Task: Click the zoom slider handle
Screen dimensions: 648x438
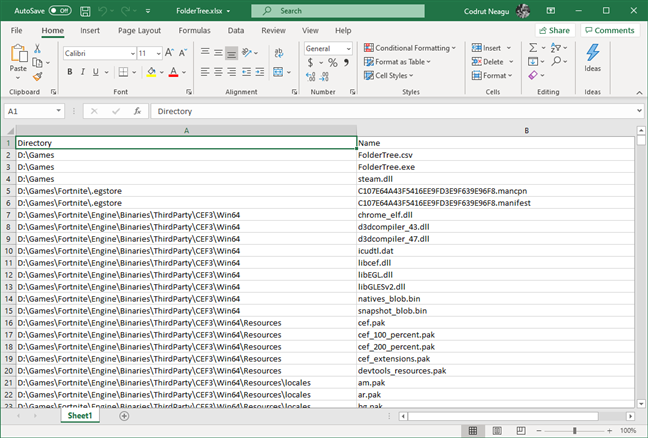Action: (574, 431)
